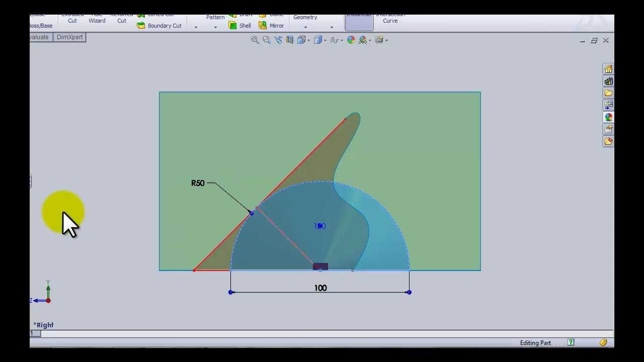Image resolution: width=644 pixels, height=362 pixels.
Task: Select the R50 radius dimension text
Action: [x=198, y=183]
